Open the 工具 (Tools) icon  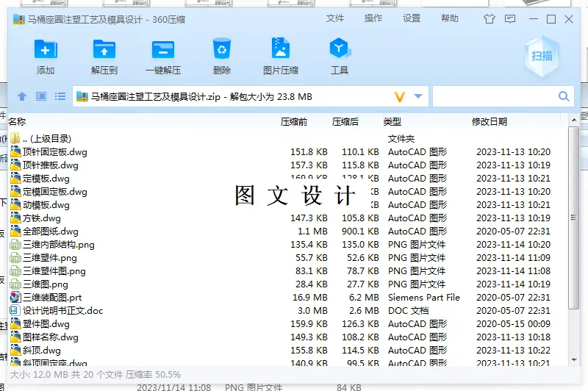click(340, 48)
